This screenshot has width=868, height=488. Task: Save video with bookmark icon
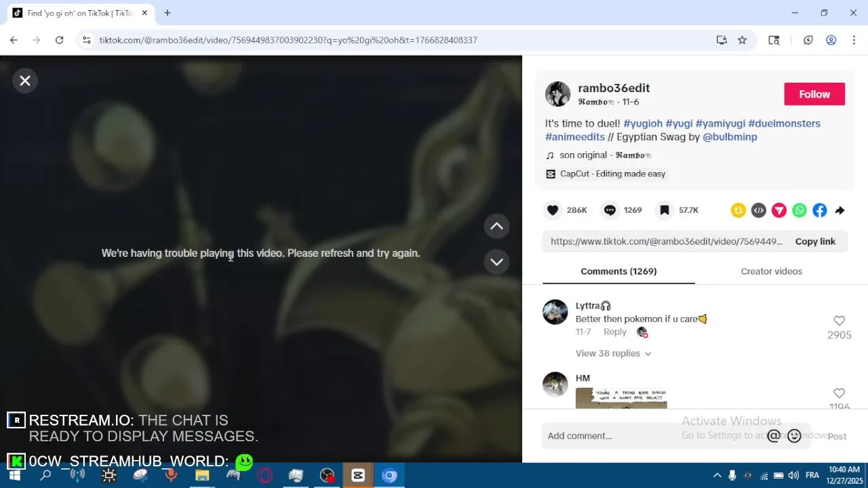[x=665, y=210]
